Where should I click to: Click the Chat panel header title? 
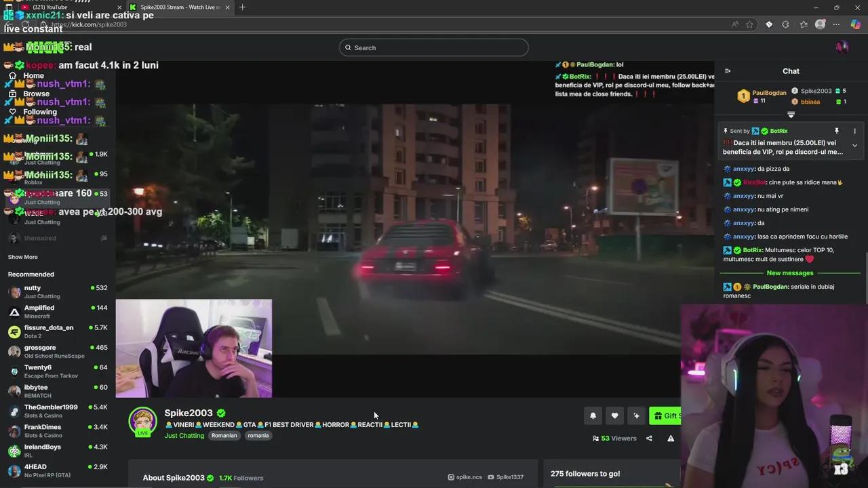791,71
